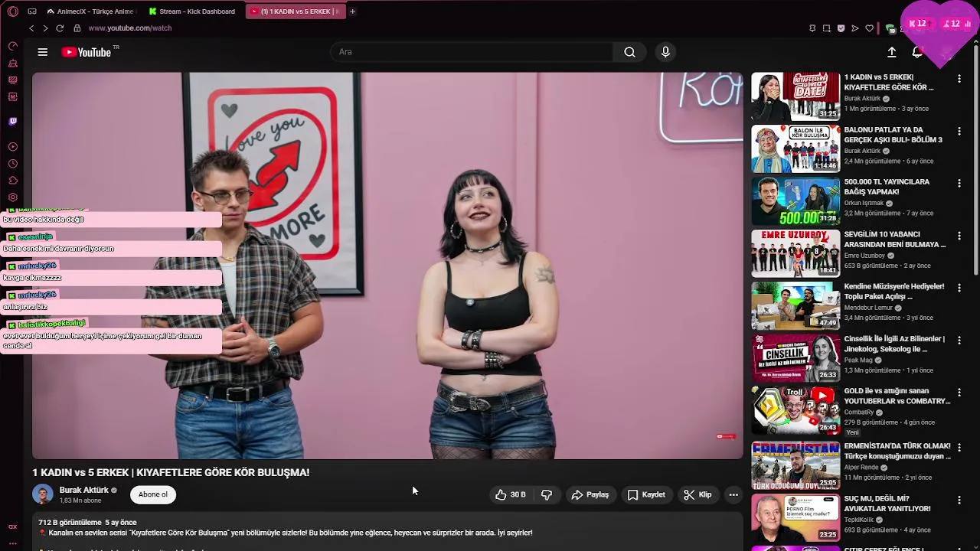Open options menu for the SUÇ MU, DEĞİL Mİ video
The width and height of the screenshot is (980, 551).
pos(959,500)
